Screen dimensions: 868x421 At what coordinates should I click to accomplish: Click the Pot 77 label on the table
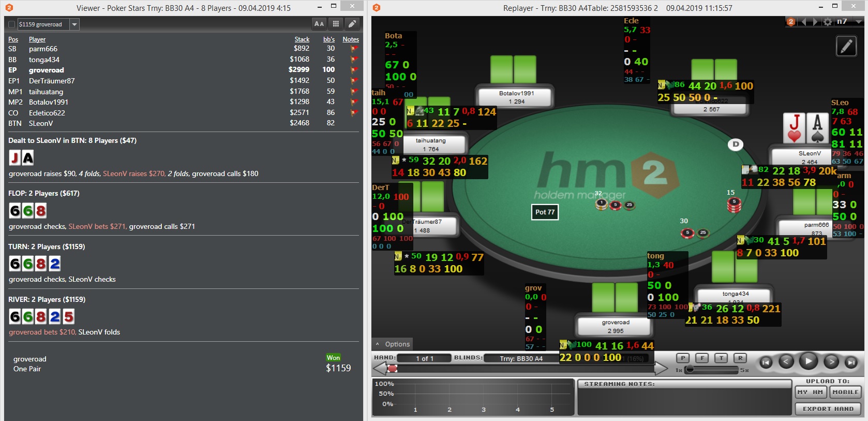click(545, 212)
